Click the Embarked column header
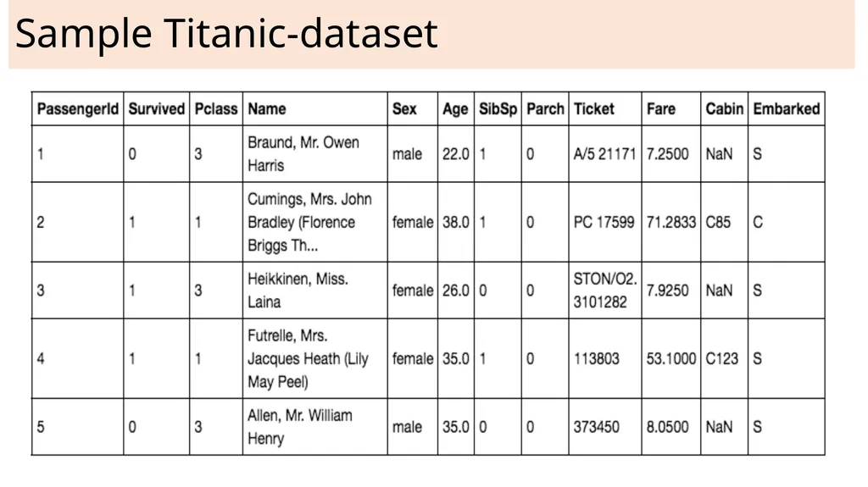868x487 pixels. coord(786,109)
